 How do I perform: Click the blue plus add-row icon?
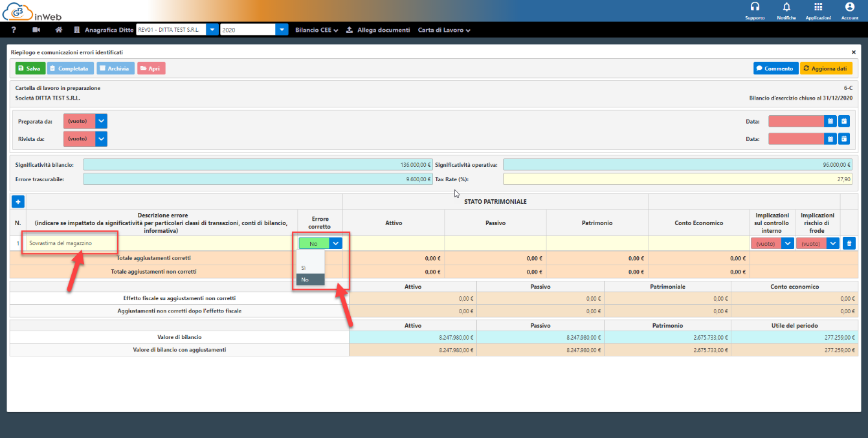[x=17, y=202]
